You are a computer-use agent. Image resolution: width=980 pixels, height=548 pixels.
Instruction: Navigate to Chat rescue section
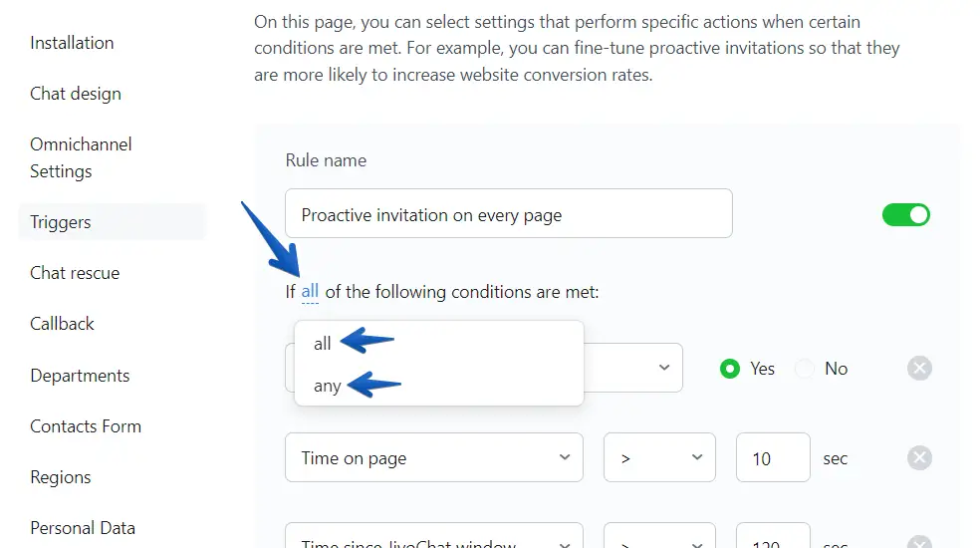[x=75, y=273]
